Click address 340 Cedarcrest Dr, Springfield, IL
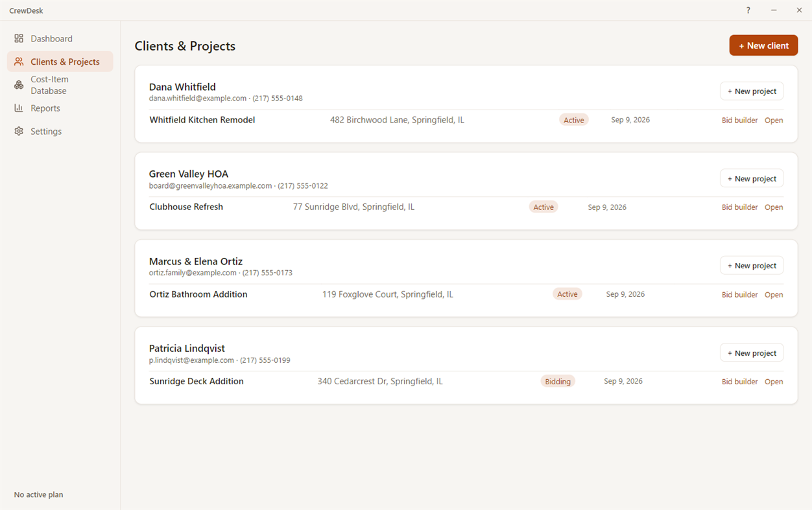 coord(380,381)
